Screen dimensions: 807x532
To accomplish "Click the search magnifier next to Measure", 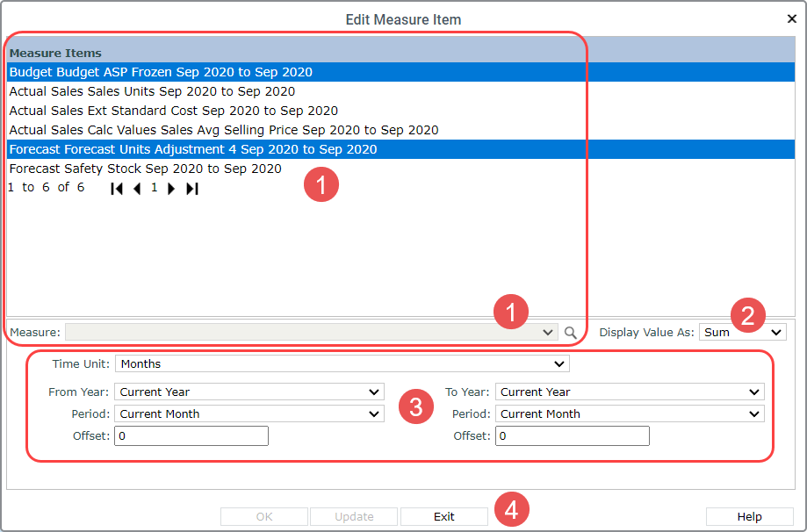I will click(x=570, y=333).
